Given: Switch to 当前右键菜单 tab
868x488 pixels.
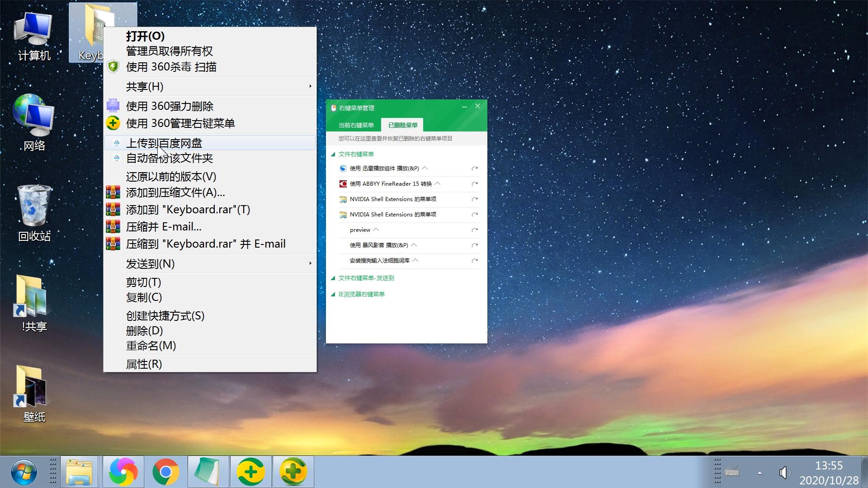Looking at the screenshot, I should (x=356, y=125).
